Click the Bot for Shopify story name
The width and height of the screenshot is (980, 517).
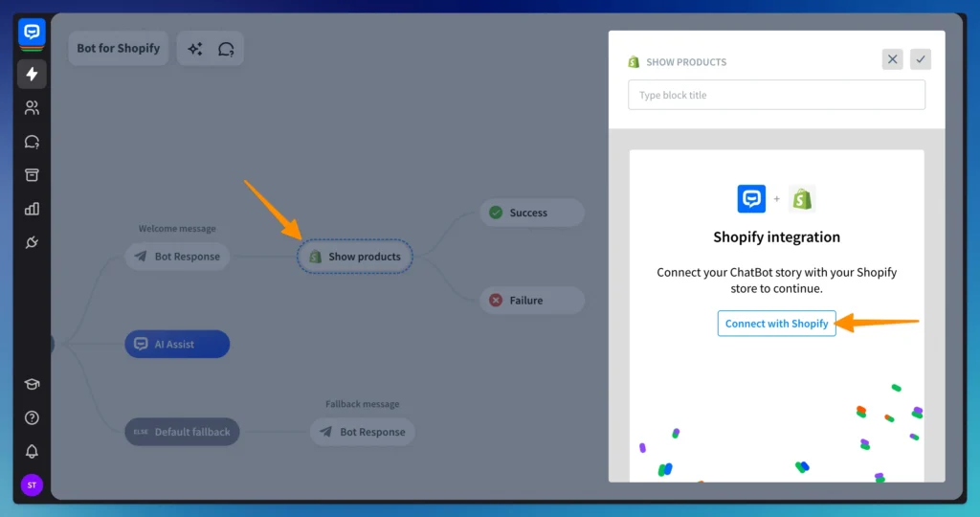click(119, 49)
